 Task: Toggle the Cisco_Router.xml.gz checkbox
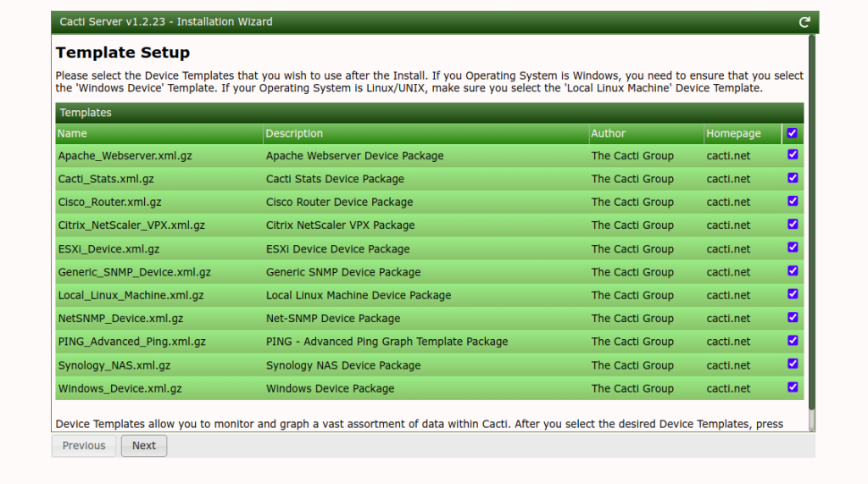pos(793,201)
